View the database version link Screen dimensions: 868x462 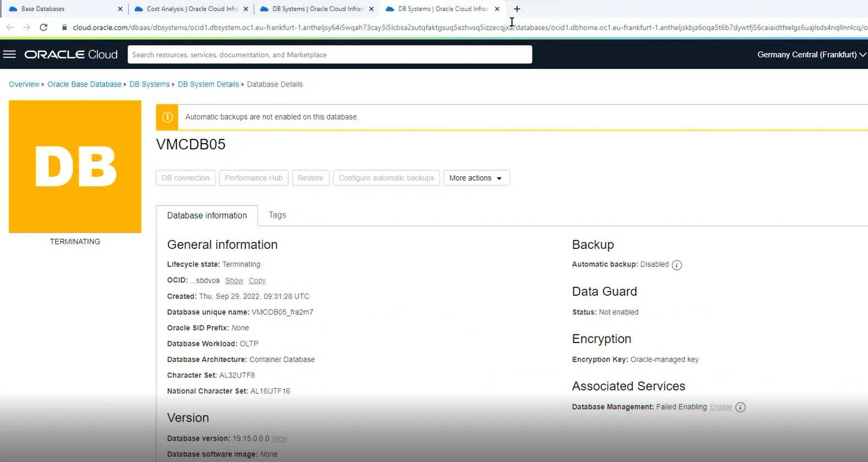click(x=279, y=438)
